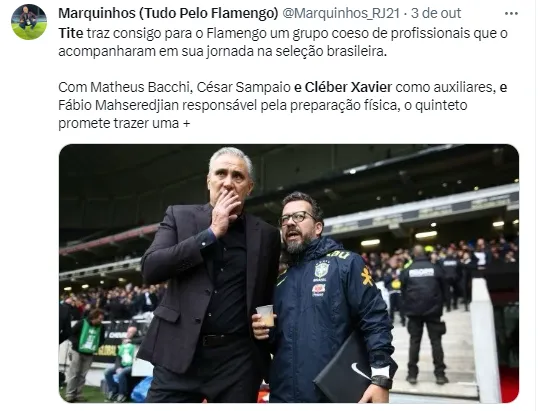
Task: Click the @Marquinhos_RJ21 handle
Action: click(341, 13)
